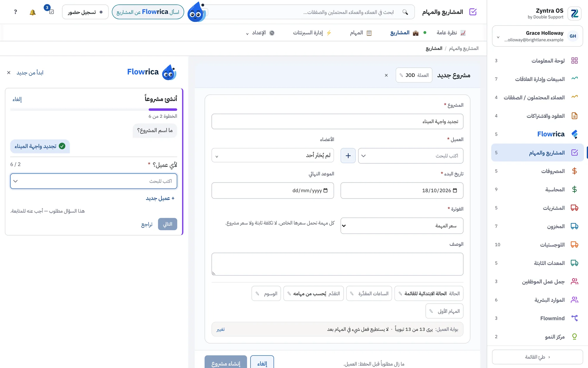Screen dimensions: 588x368
Task: Switch to نظرة عامة tab
Action: click(451, 33)
